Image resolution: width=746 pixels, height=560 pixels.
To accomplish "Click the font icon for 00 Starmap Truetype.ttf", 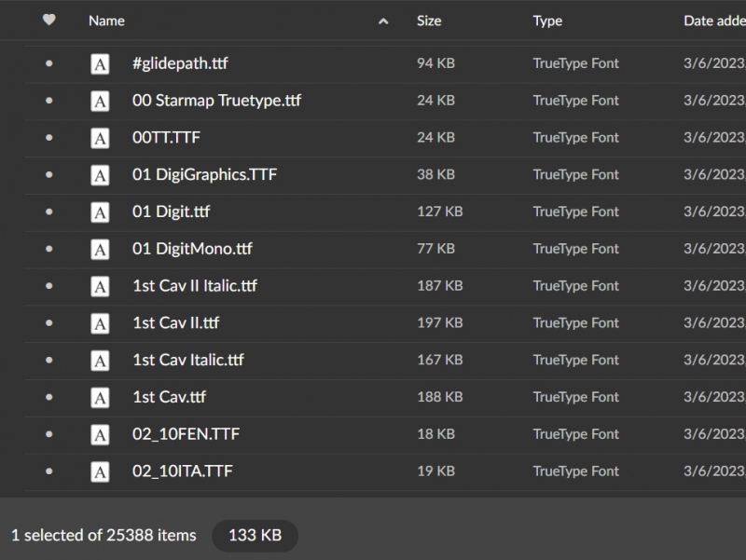I will click(x=100, y=102).
